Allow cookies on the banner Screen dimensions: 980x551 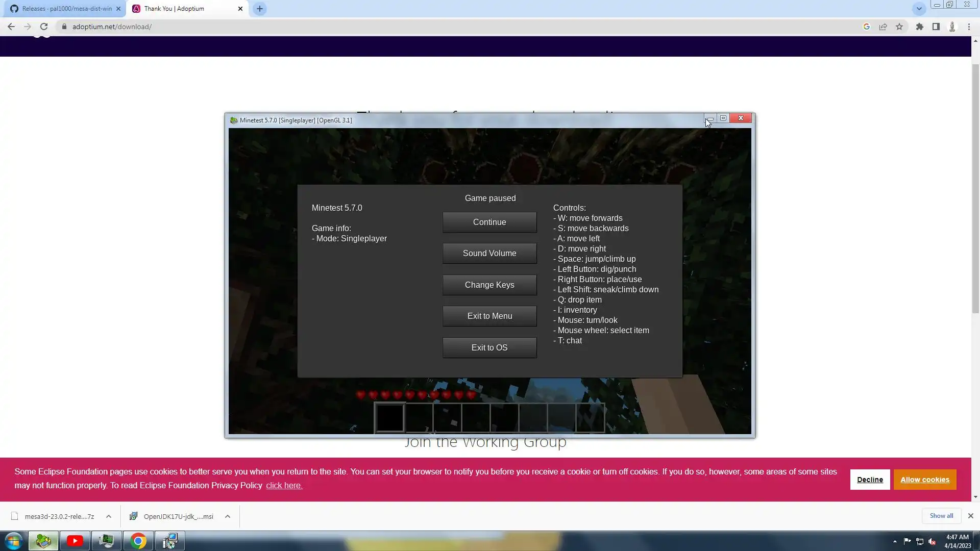(x=924, y=480)
